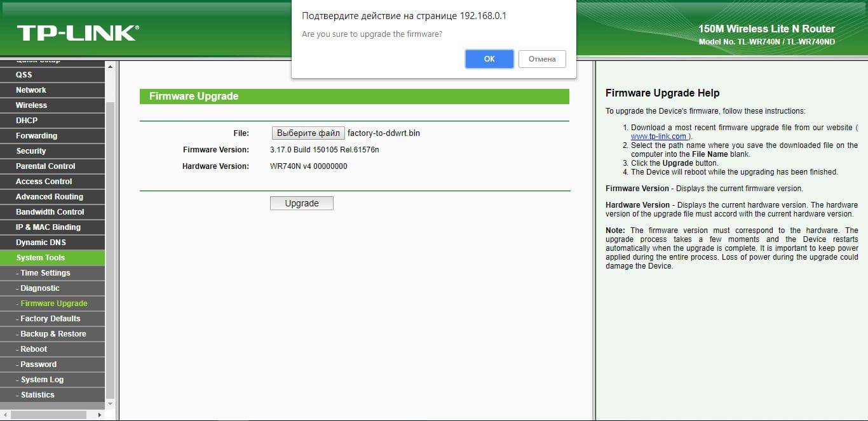Open the System Log submenu
The height and width of the screenshot is (421, 868).
tap(52, 380)
